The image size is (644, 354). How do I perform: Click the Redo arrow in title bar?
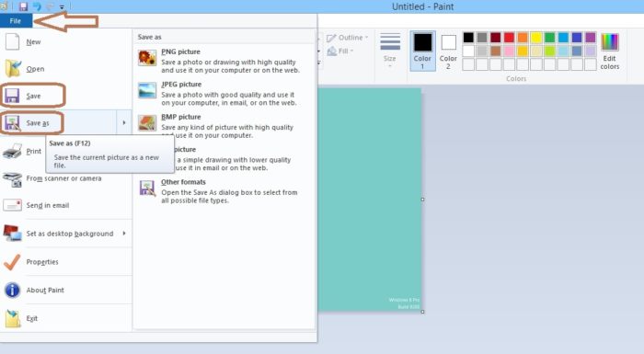tap(51, 6)
